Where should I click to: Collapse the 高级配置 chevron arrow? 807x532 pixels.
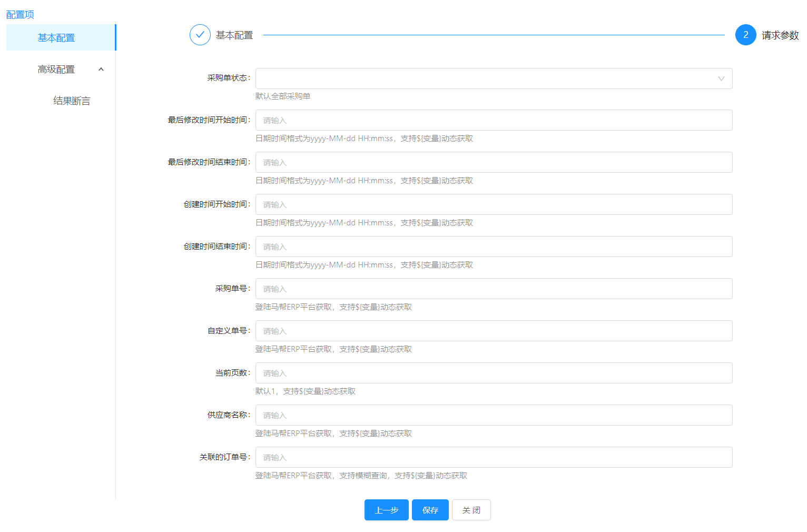pyautogui.click(x=101, y=70)
